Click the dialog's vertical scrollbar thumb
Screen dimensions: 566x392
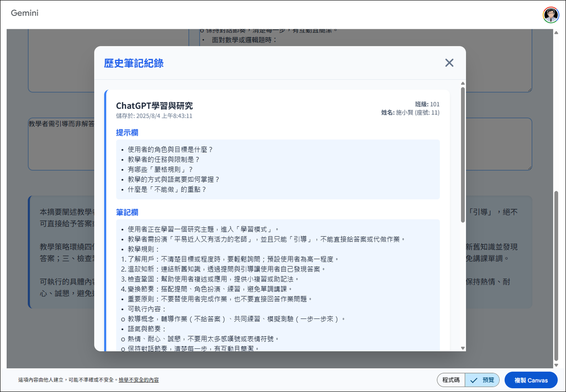coord(463,154)
